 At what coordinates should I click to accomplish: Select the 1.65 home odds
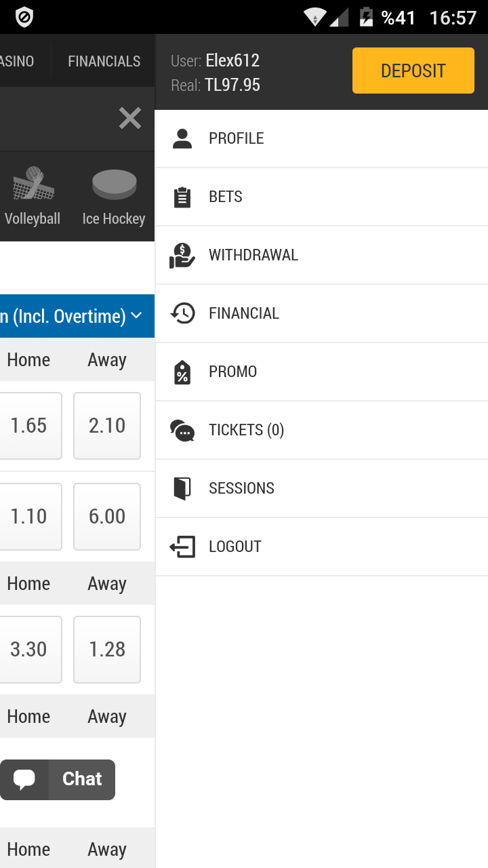[x=28, y=426]
